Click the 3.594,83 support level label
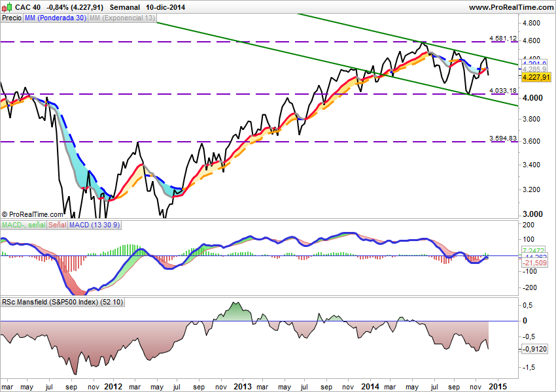This screenshot has height=392, width=556. [503, 139]
